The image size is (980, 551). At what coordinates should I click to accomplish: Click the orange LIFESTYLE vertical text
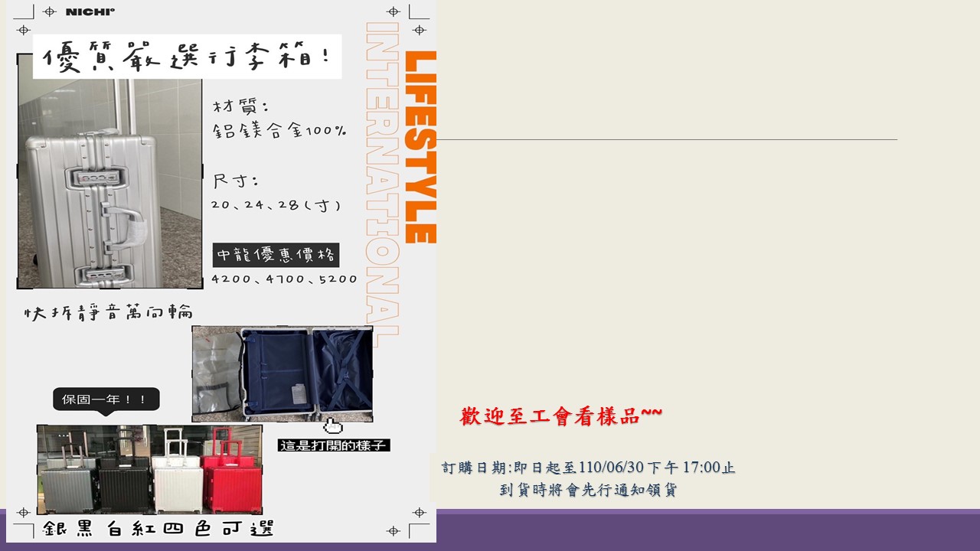420,147
